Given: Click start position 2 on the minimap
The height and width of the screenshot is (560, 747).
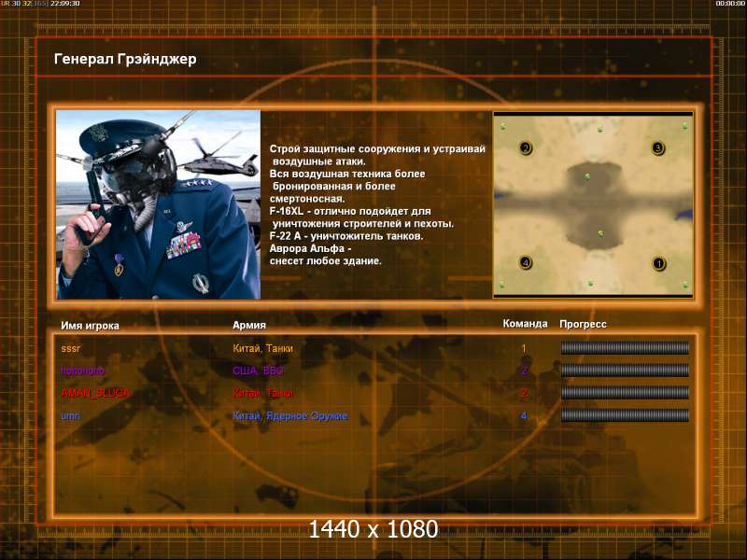Looking at the screenshot, I should [526, 148].
